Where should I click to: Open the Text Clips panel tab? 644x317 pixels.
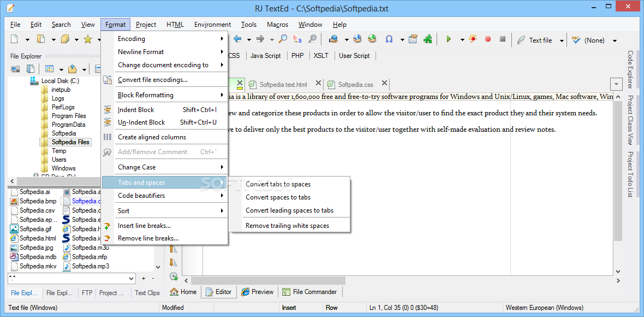147,293
